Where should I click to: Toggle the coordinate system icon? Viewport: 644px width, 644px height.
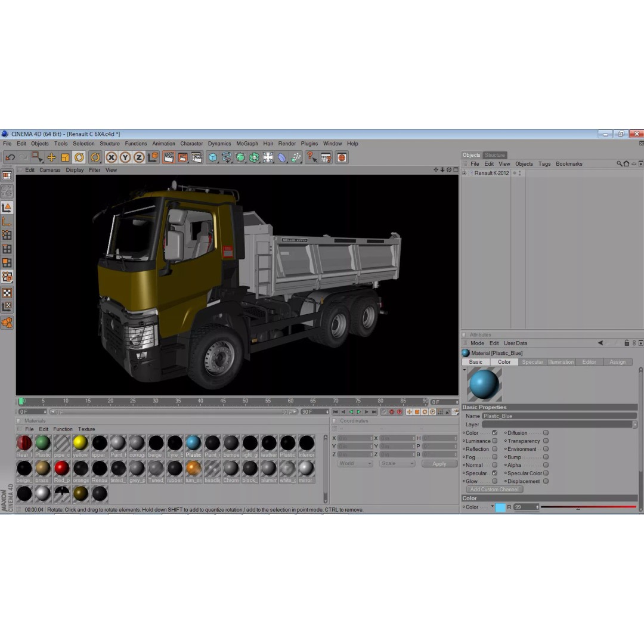153,157
